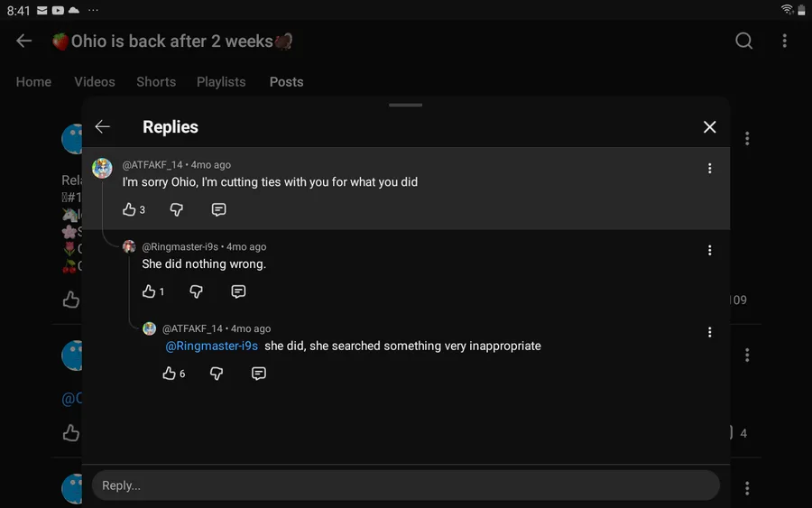812x508 pixels.
Task: Close the Replies panel
Action: pyautogui.click(x=709, y=127)
